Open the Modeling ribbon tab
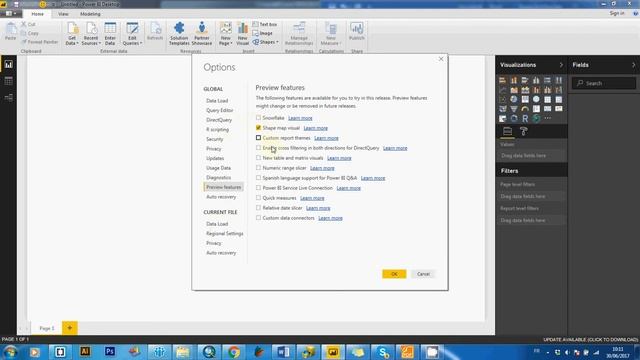The image size is (640, 360). (90, 14)
